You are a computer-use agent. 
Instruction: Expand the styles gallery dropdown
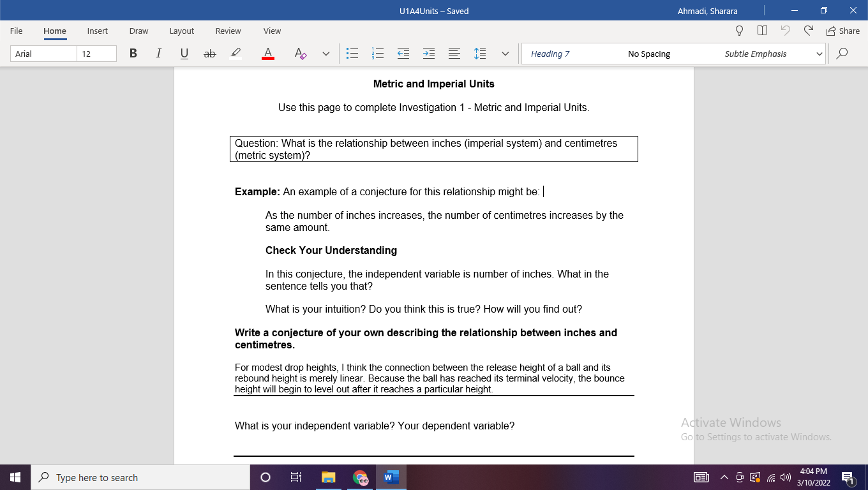[819, 54]
